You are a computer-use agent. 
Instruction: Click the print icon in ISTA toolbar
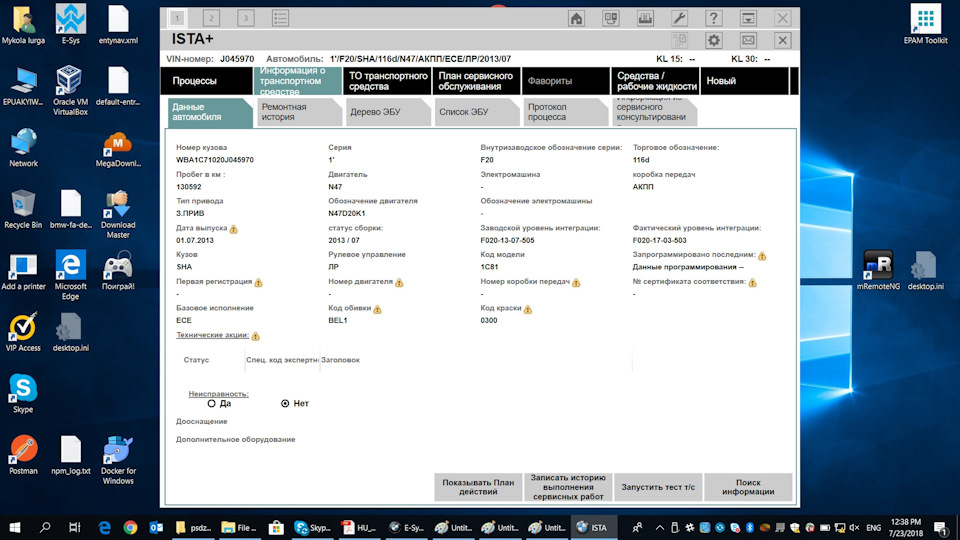(645, 18)
